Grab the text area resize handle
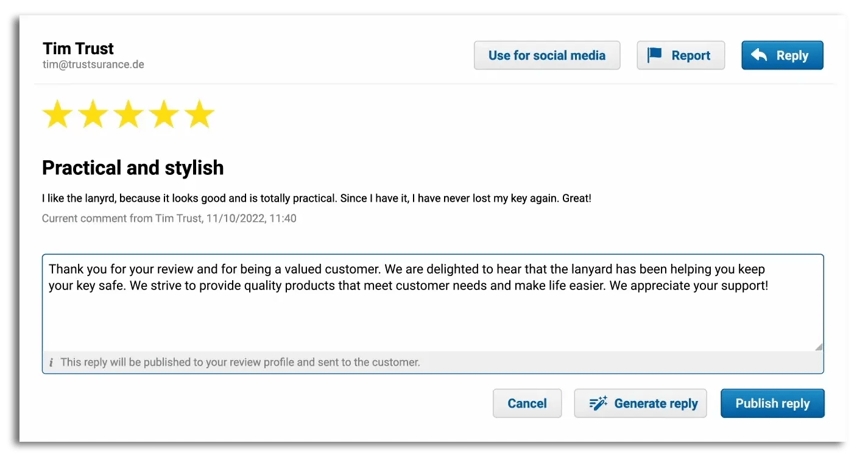Viewport: 868px width, 457px height. coord(818,347)
